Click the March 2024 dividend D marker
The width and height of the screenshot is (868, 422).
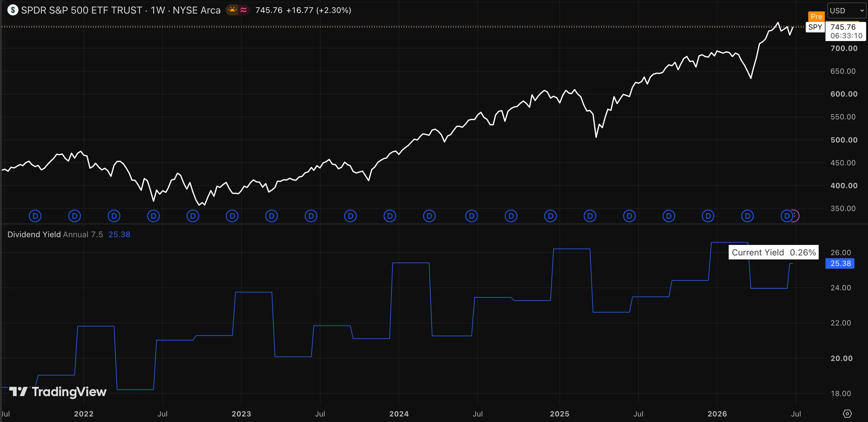pos(429,216)
